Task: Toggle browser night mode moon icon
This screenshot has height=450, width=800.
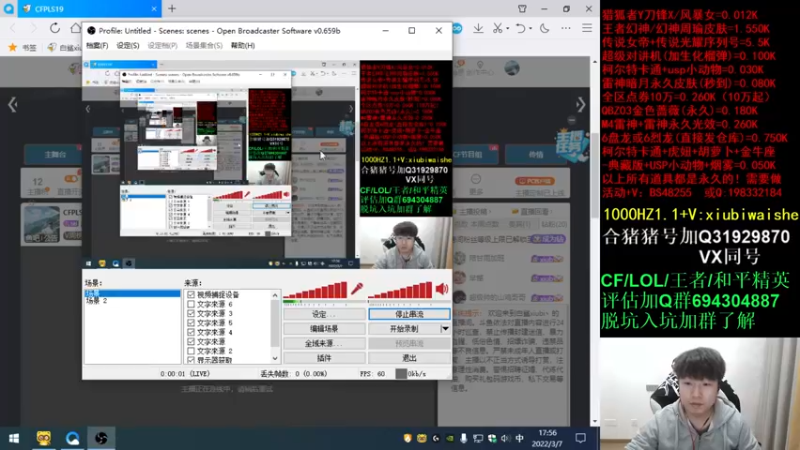Action: pos(545,29)
